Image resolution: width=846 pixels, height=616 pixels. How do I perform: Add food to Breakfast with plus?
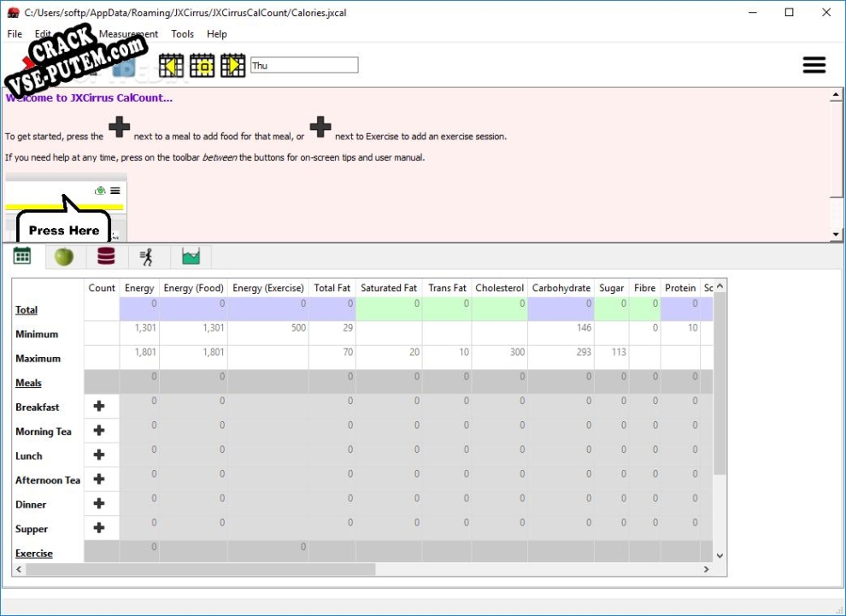[x=99, y=406]
